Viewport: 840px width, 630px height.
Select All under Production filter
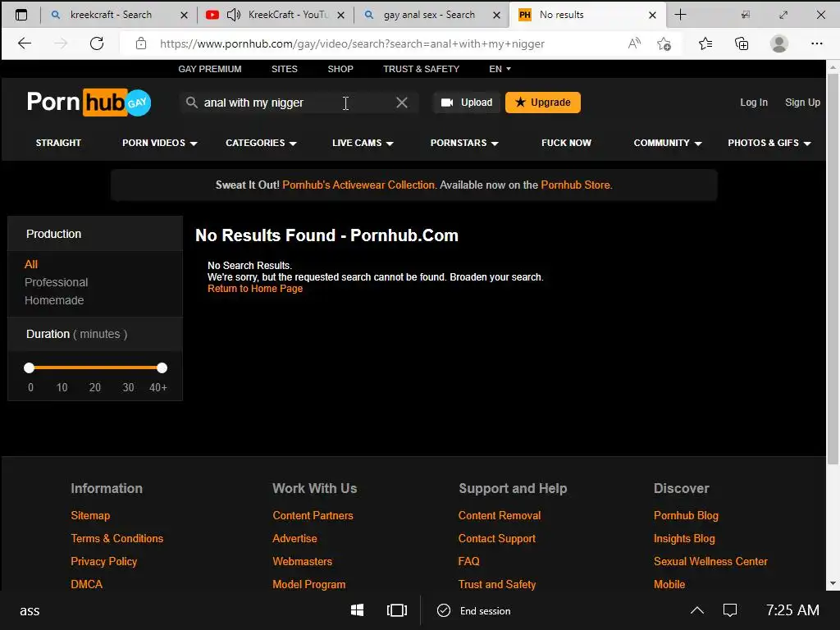(31, 264)
